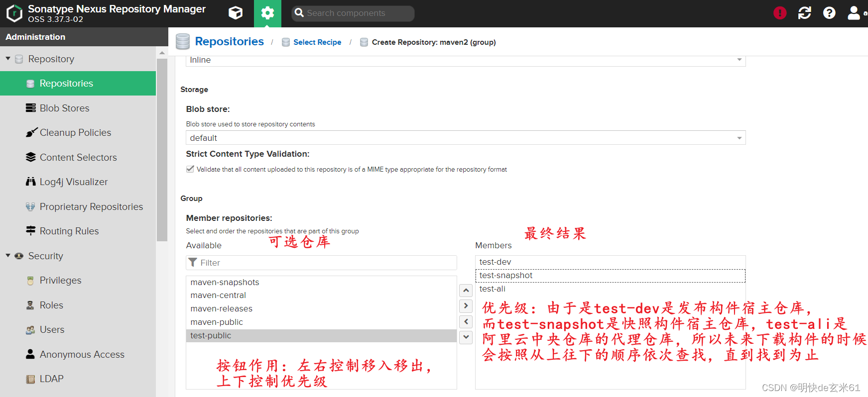The height and width of the screenshot is (397, 868).
Task: Go back to Select Recipe breadcrumb
Action: (x=317, y=42)
